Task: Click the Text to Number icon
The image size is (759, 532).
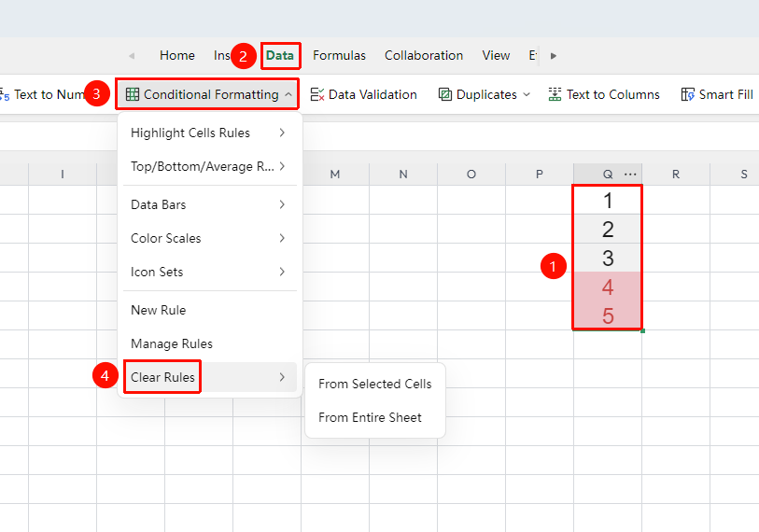Action: point(5,95)
